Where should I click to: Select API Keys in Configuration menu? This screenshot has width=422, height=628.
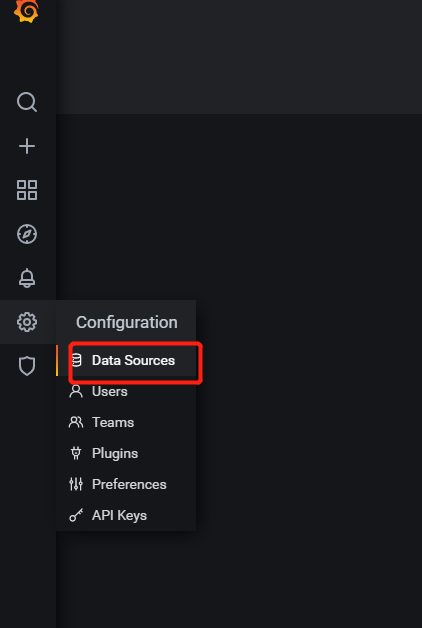(126, 515)
